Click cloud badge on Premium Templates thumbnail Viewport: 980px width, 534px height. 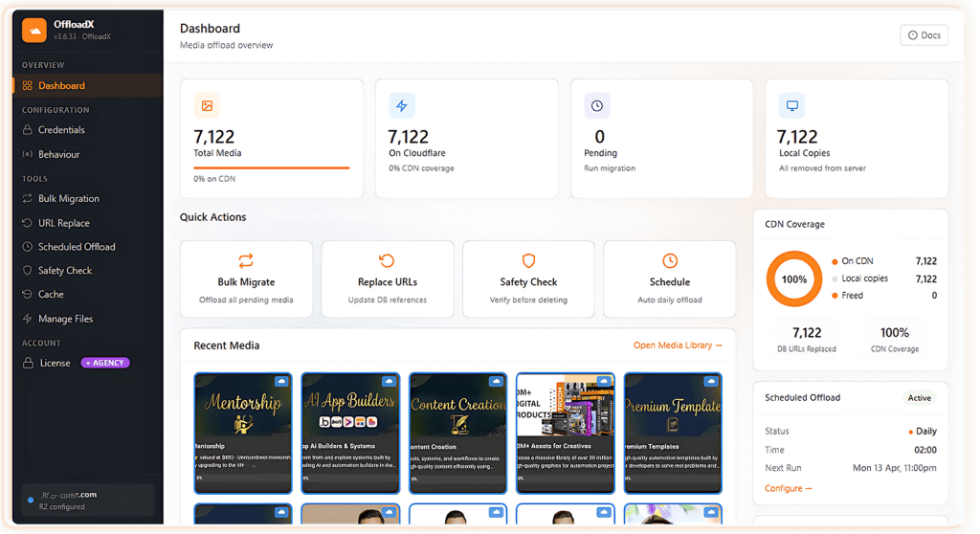coord(711,381)
